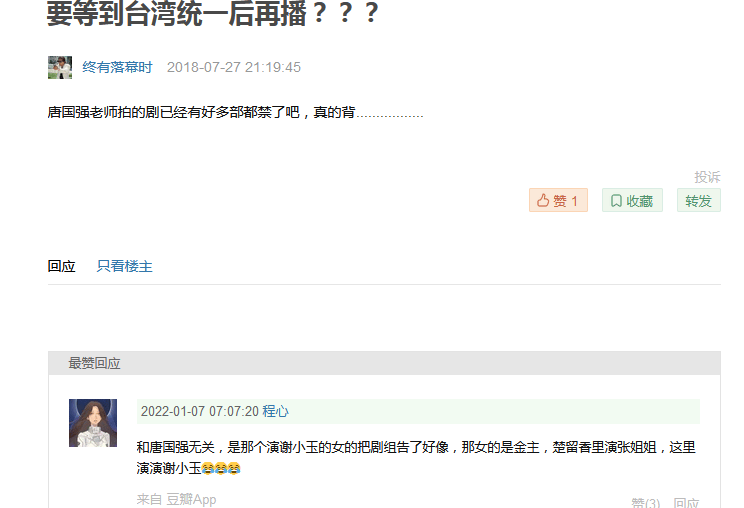Click the bookmark icon in 收藏 button
744x508 pixels.
click(x=616, y=201)
